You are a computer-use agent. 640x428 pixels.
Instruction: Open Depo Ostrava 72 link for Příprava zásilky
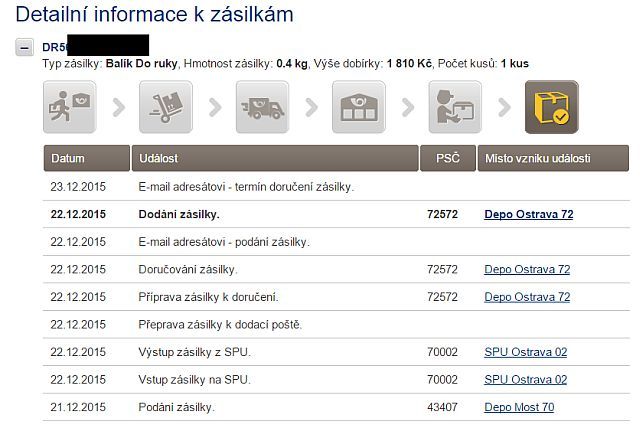[527, 297]
